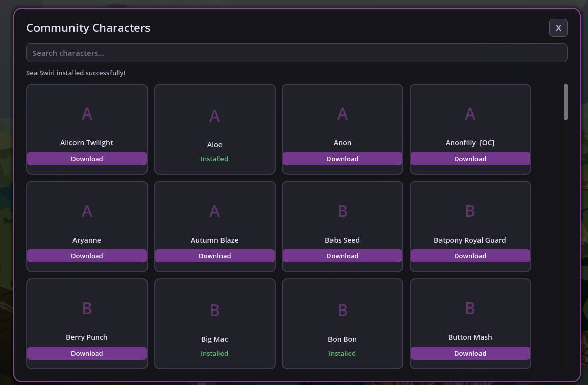This screenshot has width=588, height=385.
Task: Select the Berry Punch letter thumbnail
Action: point(87,309)
